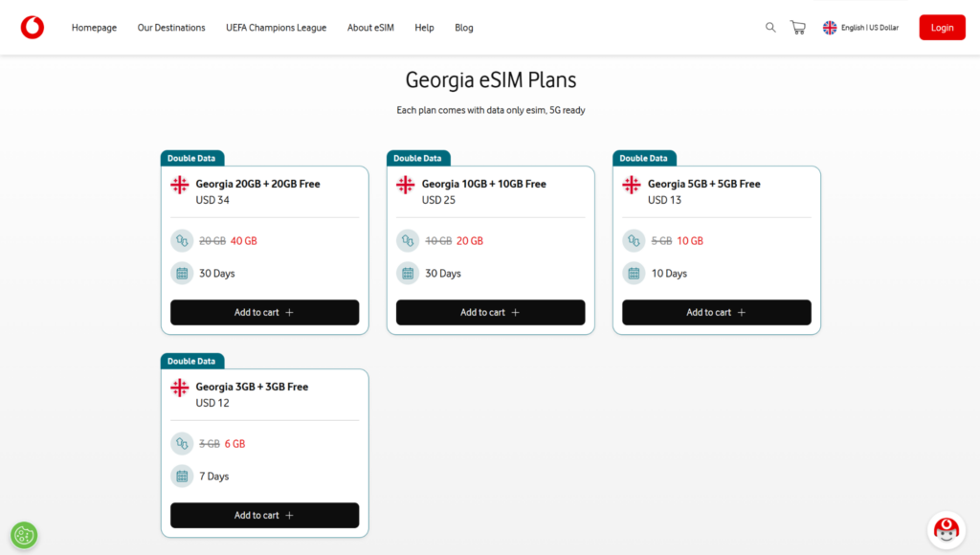Click Double Data tag on 10GB plan
Viewport: 980px width, 555px height.
click(418, 158)
